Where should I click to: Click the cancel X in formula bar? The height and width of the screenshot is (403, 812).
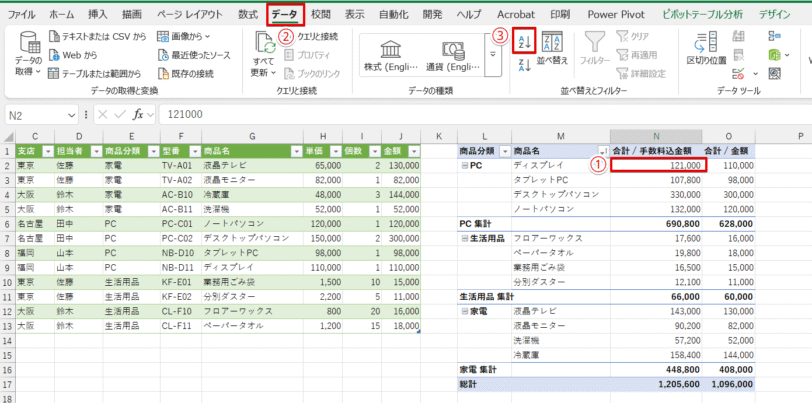tap(103, 114)
